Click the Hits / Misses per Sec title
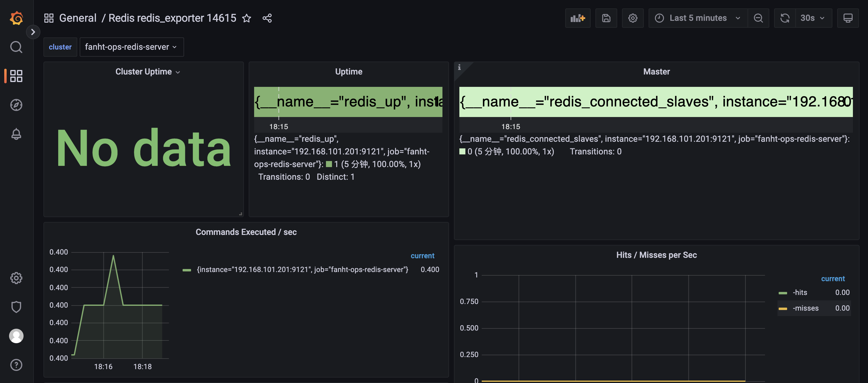 (656, 255)
